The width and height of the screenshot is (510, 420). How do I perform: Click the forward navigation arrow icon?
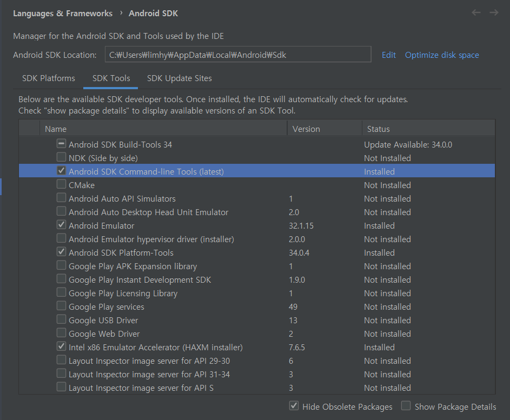click(494, 12)
